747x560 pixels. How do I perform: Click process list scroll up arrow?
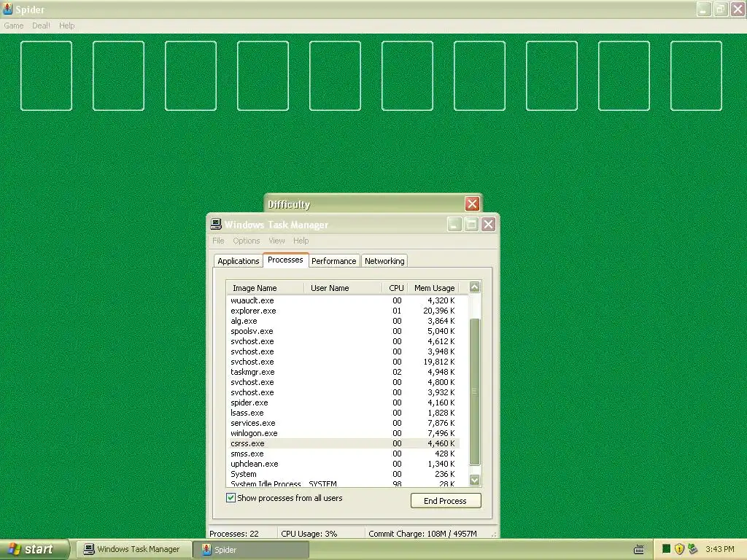click(474, 287)
